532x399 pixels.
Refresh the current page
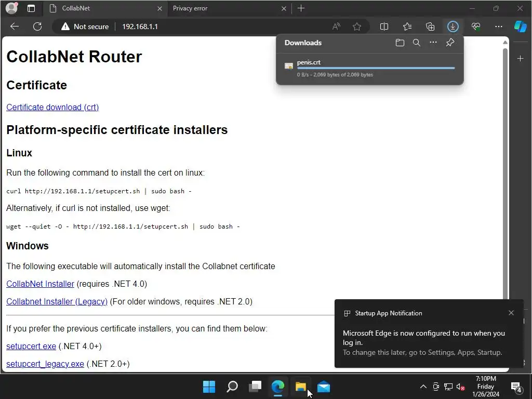point(37,26)
